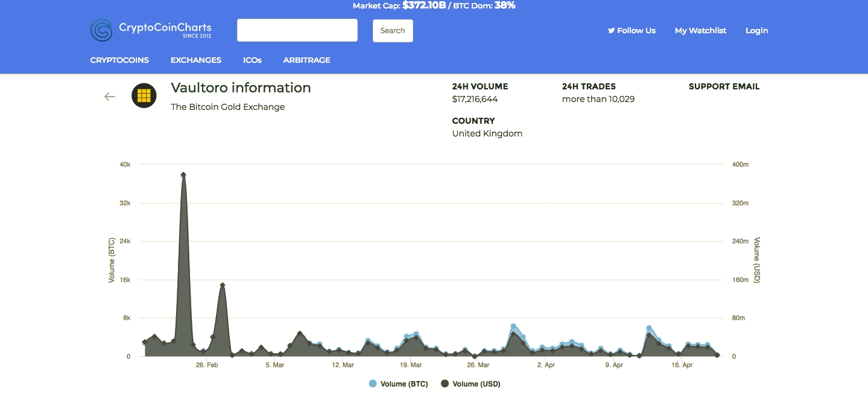The image size is (868, 398).
Task: Click the Vaultoro gold bars logo
Action: [144, 95]
